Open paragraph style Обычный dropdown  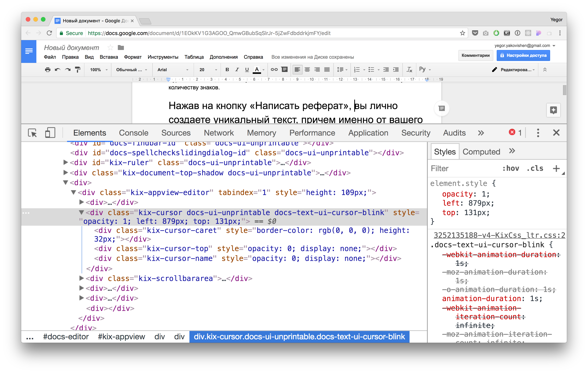tap(132, 70)
